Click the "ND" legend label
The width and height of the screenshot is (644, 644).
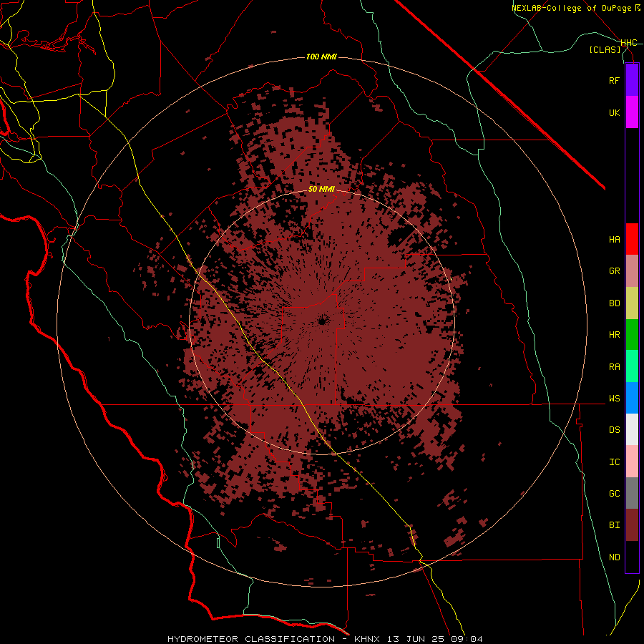[x=614, y=557]
